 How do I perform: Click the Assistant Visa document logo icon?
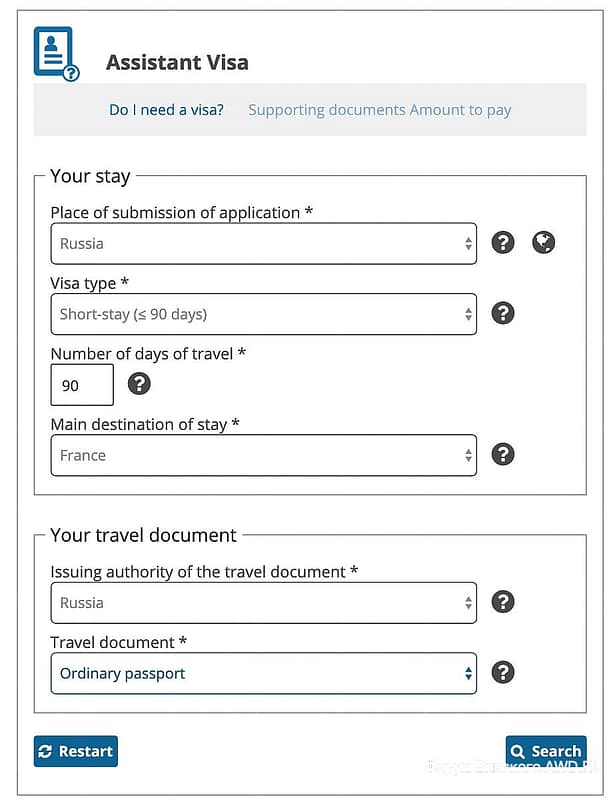(56, 53)
